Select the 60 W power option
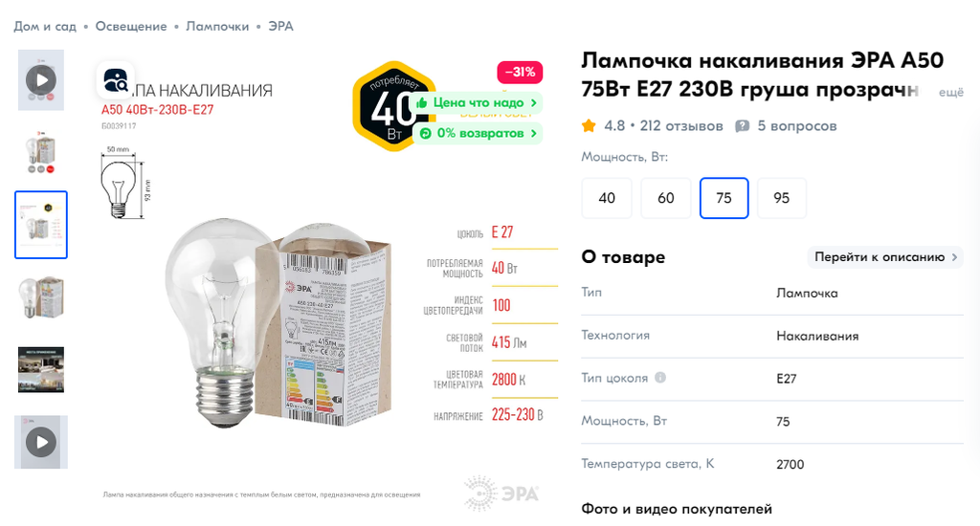Viewport: 980px width, 526px height. [666, 198]
